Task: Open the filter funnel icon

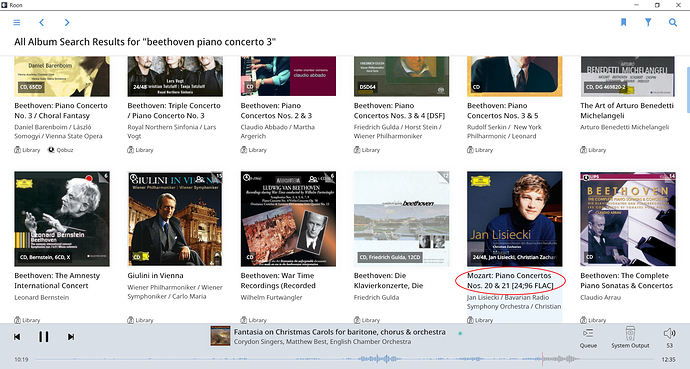Action: point(648,22)
